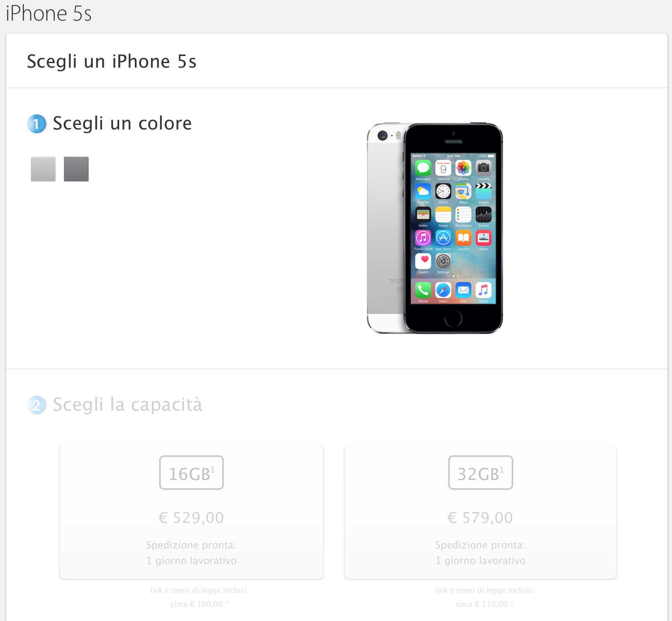Click the Scegli la capacità heading
This screenshot has width=672, height=621.
click(x=127, y=405)
